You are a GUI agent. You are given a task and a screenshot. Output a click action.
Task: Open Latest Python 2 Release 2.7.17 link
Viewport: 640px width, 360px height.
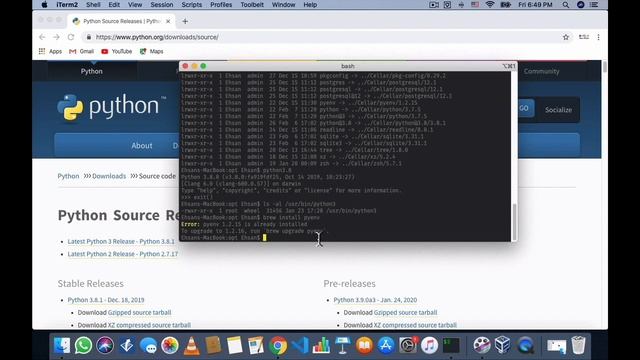tap(123, 254)
